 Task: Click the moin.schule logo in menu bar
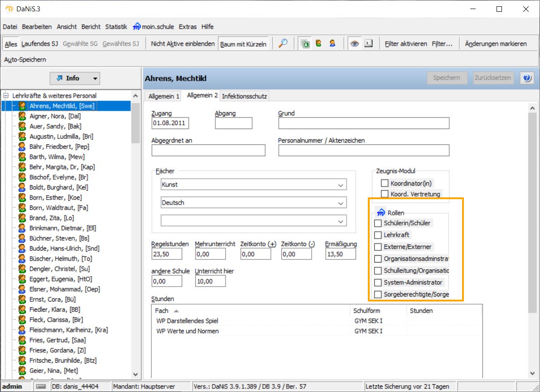tap(136, 27)
